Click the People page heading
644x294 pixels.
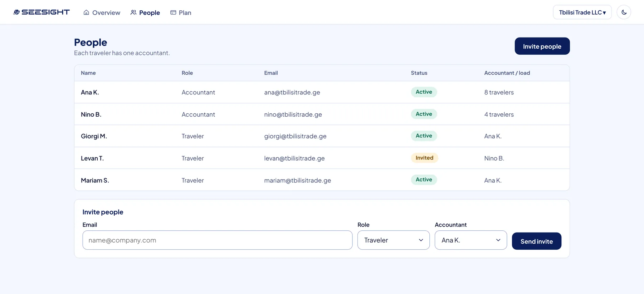pyautogui.click(x=91, y=42)
